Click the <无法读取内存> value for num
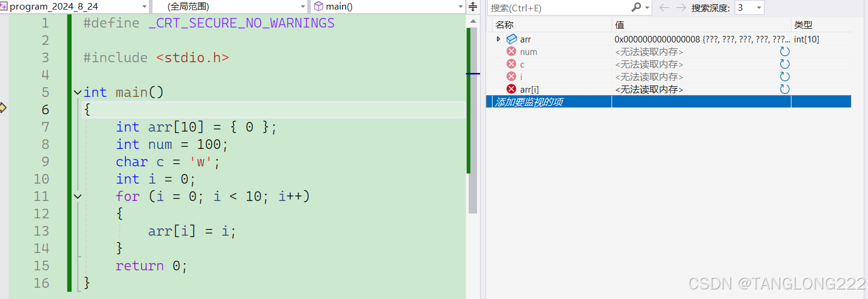The image size is (868, 299). (649, 52)
